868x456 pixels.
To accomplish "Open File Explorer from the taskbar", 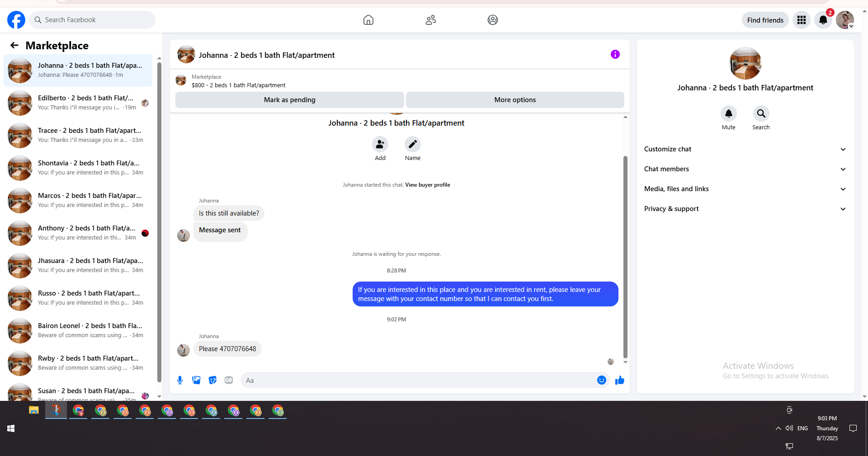I will 34,410.
